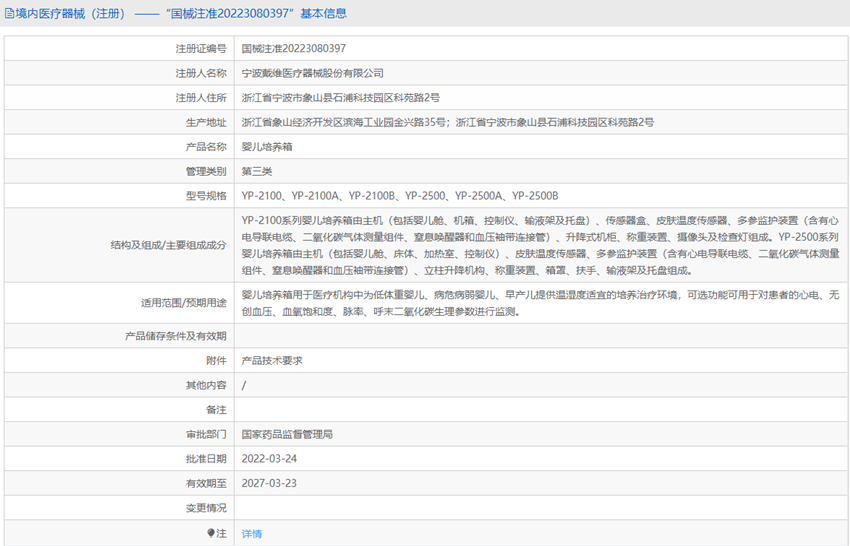The width and height of the screenshot is (850, 546).
Task: Click the approval date 2022-03-24
Action: 270,459
